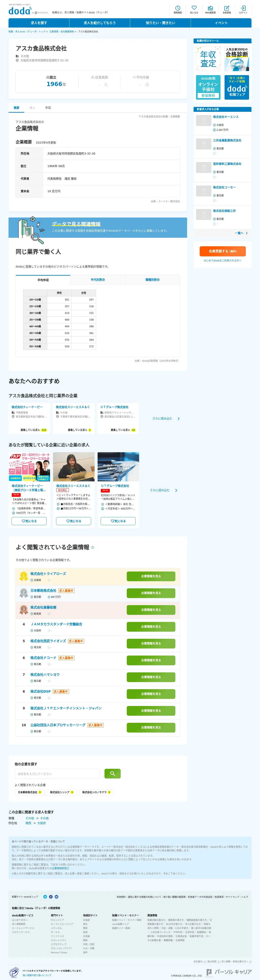The height and width of the screenshot is (980, 260).
Task: Open the Web履歴書 icon
Action: click(x=210, y=10)
